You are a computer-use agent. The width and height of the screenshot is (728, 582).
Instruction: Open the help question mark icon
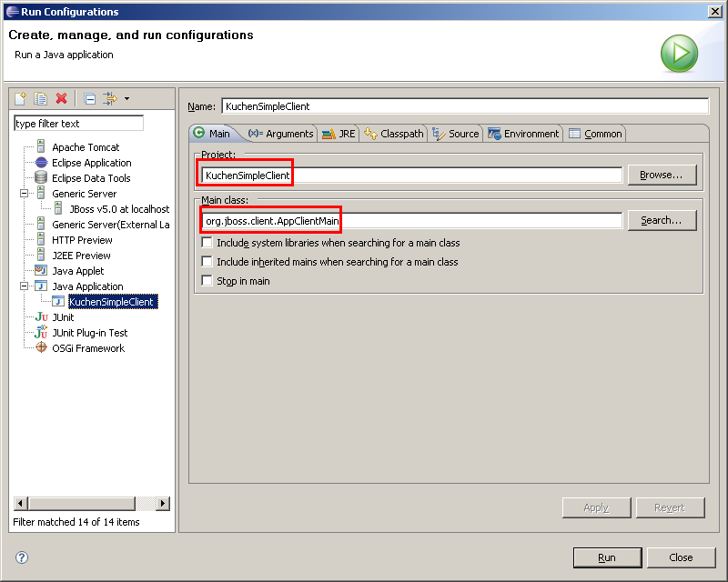point(22,557)
